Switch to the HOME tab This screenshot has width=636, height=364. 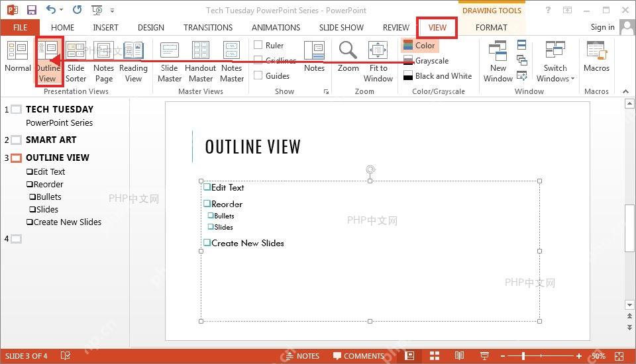coord(62,28)
